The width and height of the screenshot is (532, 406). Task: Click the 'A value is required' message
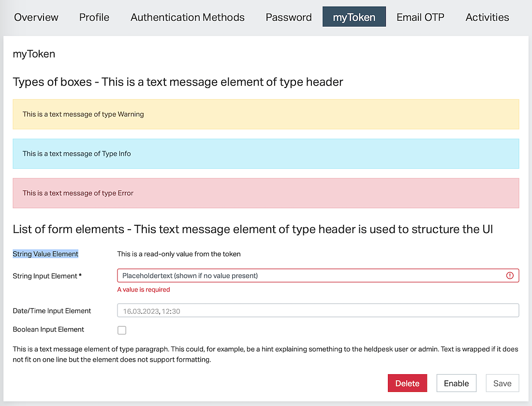point(144,290)
